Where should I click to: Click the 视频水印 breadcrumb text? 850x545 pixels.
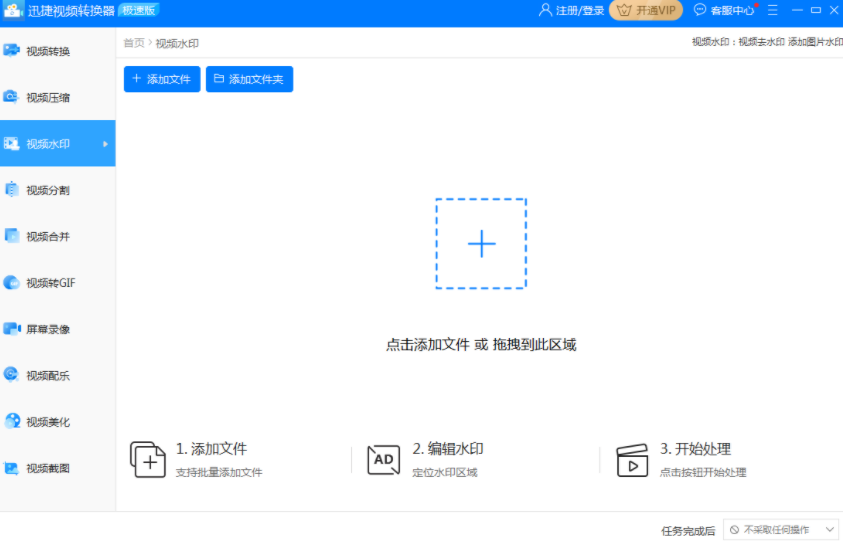click(x=177, y=43)
